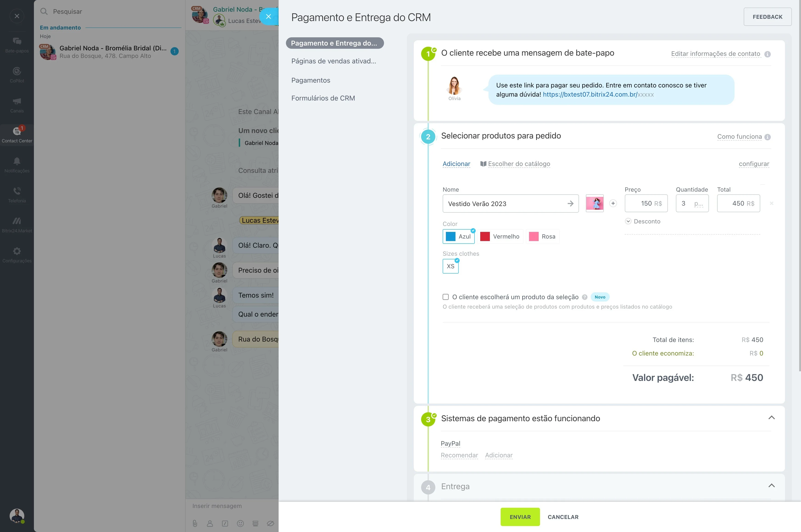Expand the Desconto section
Screen dimensions: 801x532
coord(642,221)
